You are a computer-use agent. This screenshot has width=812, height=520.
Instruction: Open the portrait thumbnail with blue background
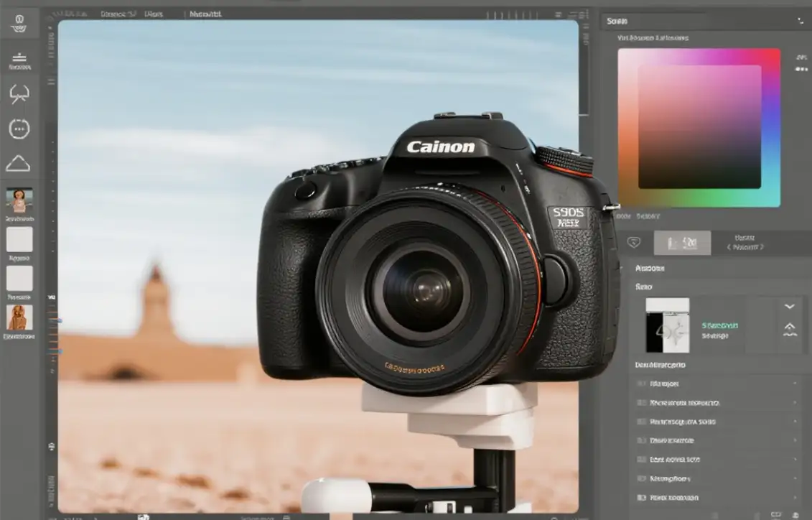point(19,200)
